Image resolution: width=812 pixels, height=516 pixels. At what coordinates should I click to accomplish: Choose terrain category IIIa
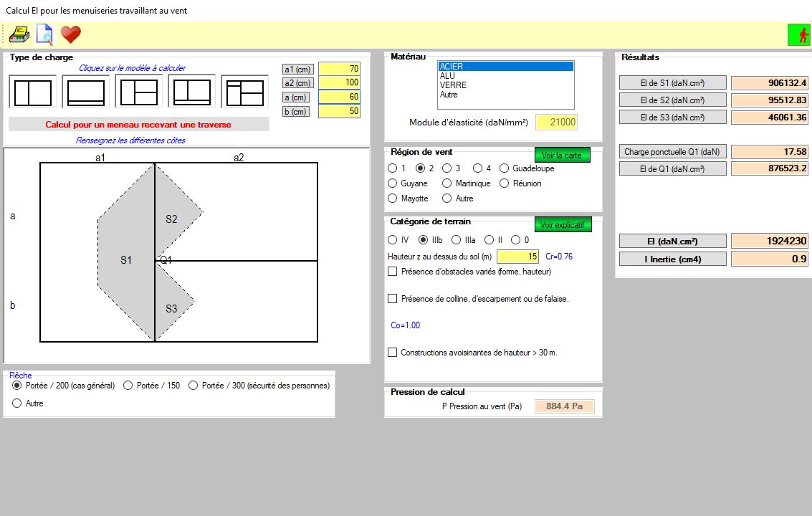455,240
